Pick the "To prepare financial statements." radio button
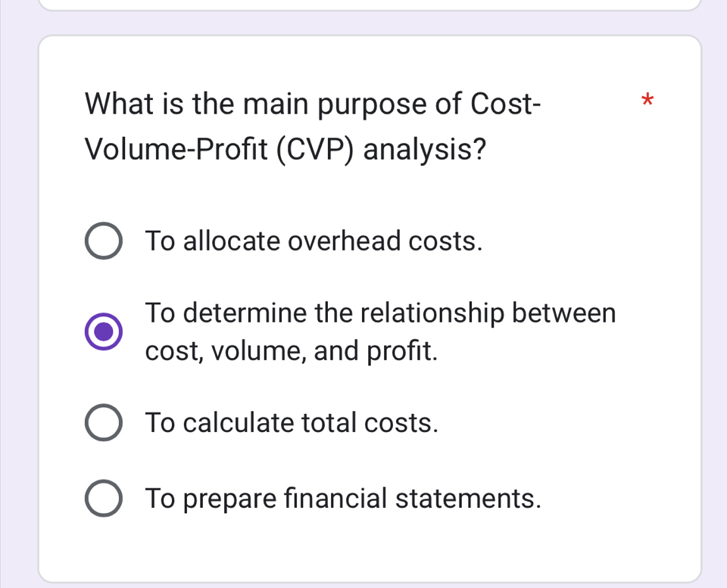 click(102, 499)
